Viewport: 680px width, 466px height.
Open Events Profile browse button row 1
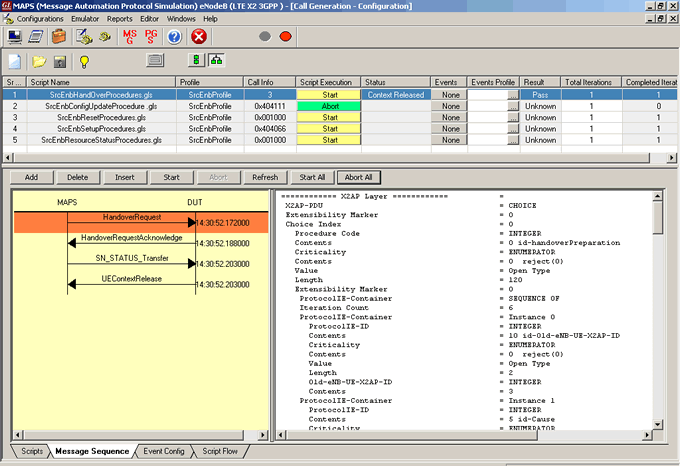click(x=513, y=95)
